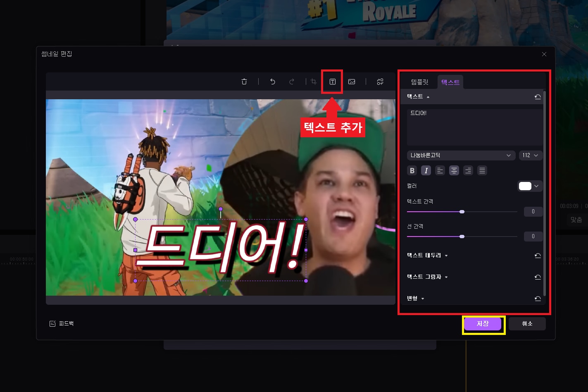Switch to the 텍스트 tab
Image resolution: width=588 pixels, height=392 pixels.
pos(450,82)
